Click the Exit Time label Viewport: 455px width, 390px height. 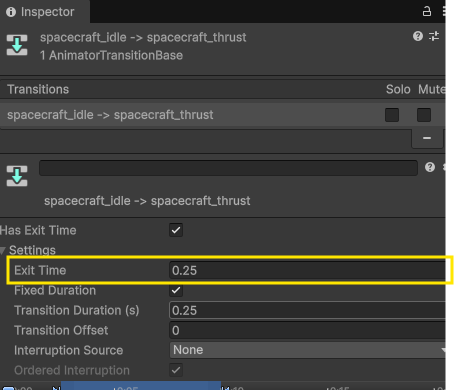tap(40, 270)
